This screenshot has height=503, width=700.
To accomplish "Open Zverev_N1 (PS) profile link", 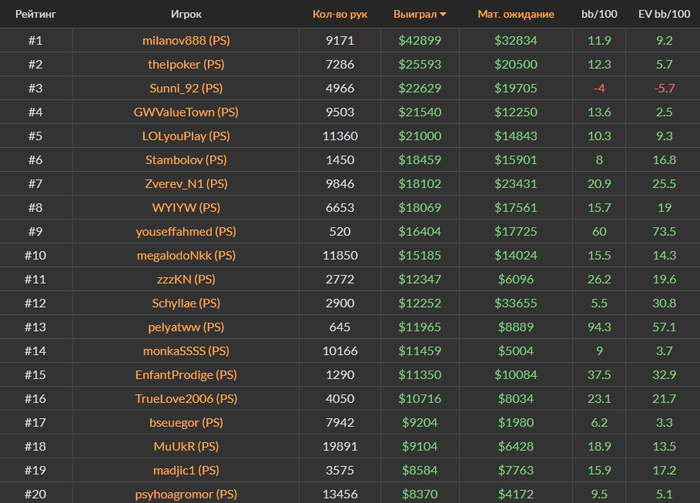I will click(x=186, y=184).
